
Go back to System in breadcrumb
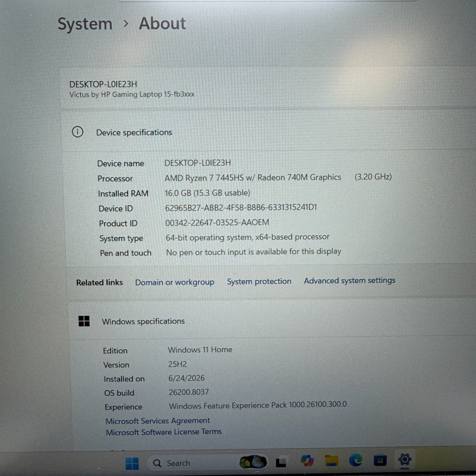pyautogui.click(x=85, y=24)
